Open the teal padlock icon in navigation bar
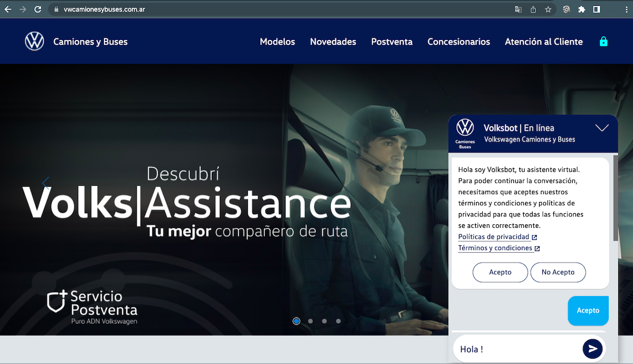The height and width of the screenshot is (364, 633). 603,41
